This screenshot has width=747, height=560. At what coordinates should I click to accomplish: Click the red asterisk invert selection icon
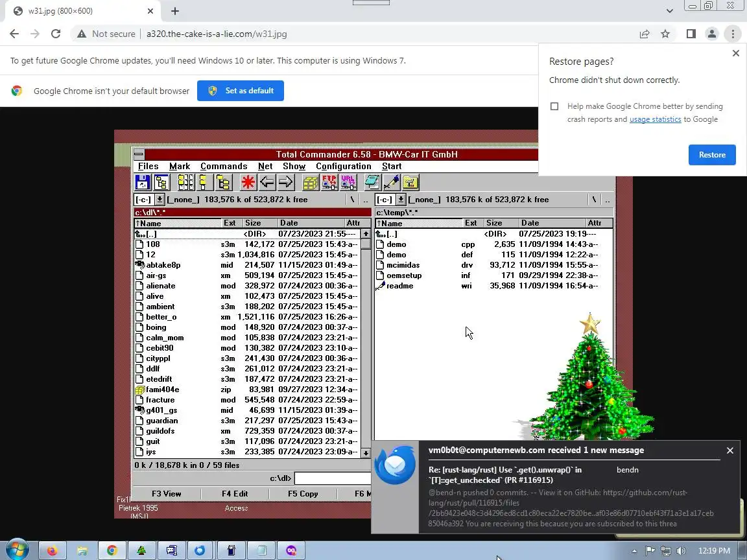point(248,182)
